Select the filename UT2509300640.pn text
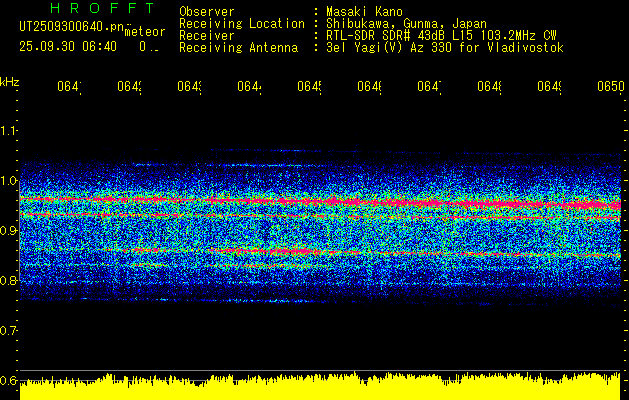The image size is (629, 400). [x=72, y=27]
